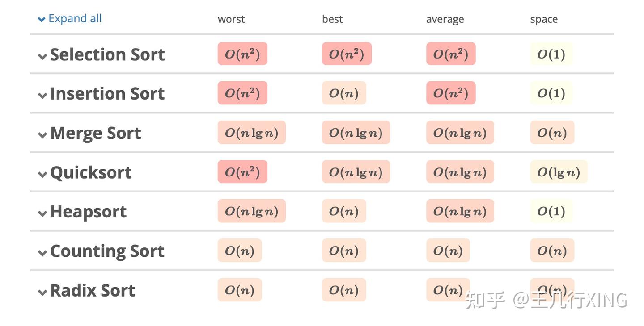Viewport: 644px width, 326px height.
Task: Click the O(lg n) space badge for Quicksort
Action: pos(559,171)
